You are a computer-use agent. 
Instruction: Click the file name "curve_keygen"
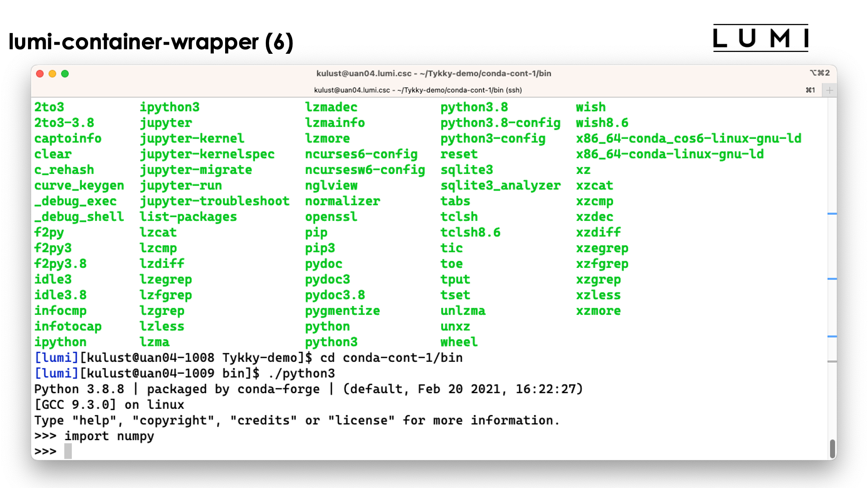click(79, 185)
